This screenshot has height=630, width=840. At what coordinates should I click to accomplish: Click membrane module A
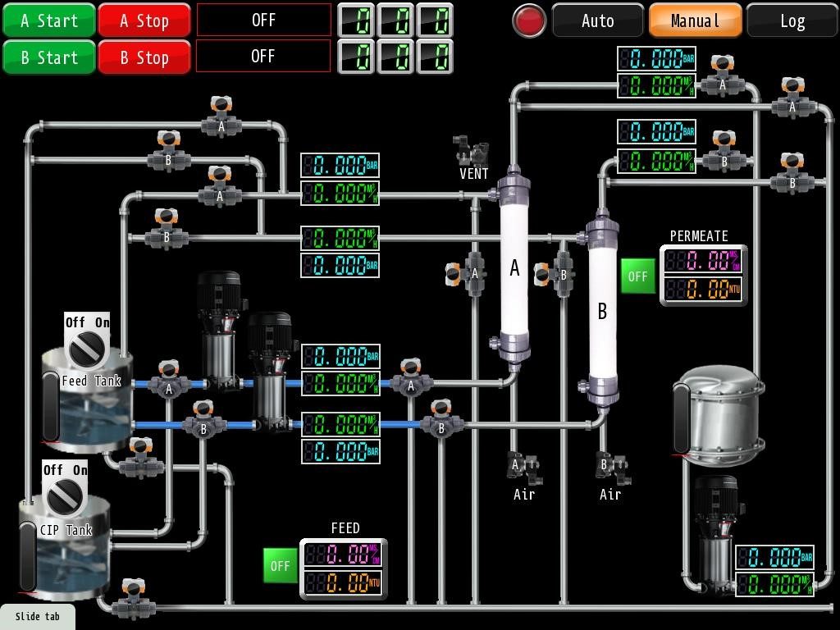pyautogui.click(x=514, y=267)
